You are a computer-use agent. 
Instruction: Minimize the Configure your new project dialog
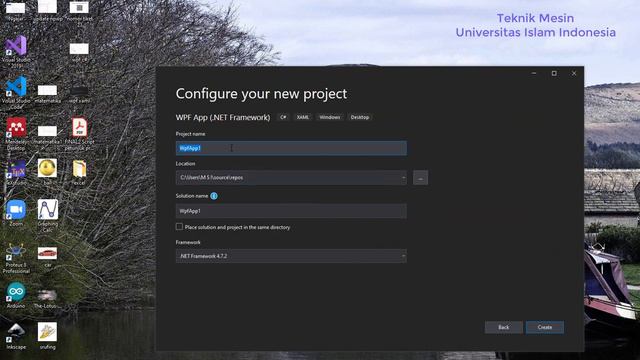coord(534,73)
